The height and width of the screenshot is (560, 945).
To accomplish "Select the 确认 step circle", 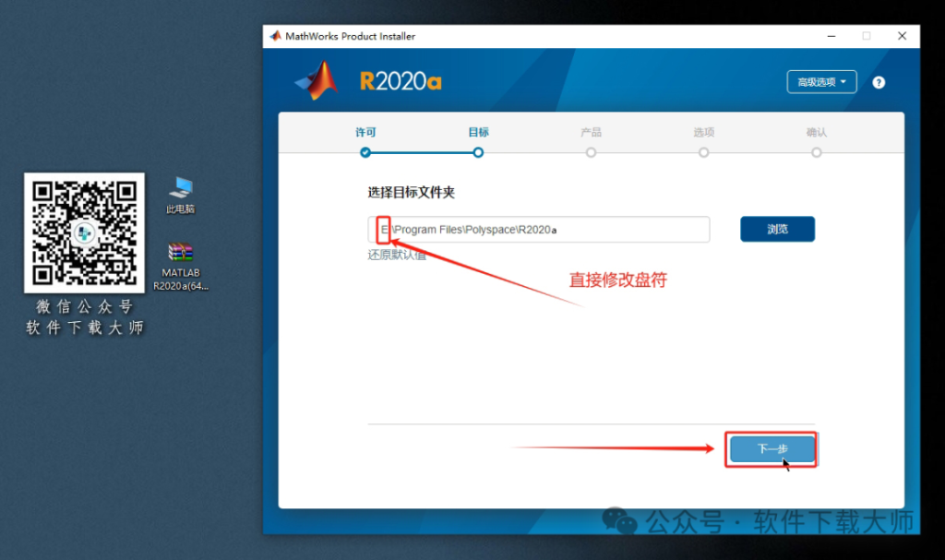I will (x=816, y=151).
